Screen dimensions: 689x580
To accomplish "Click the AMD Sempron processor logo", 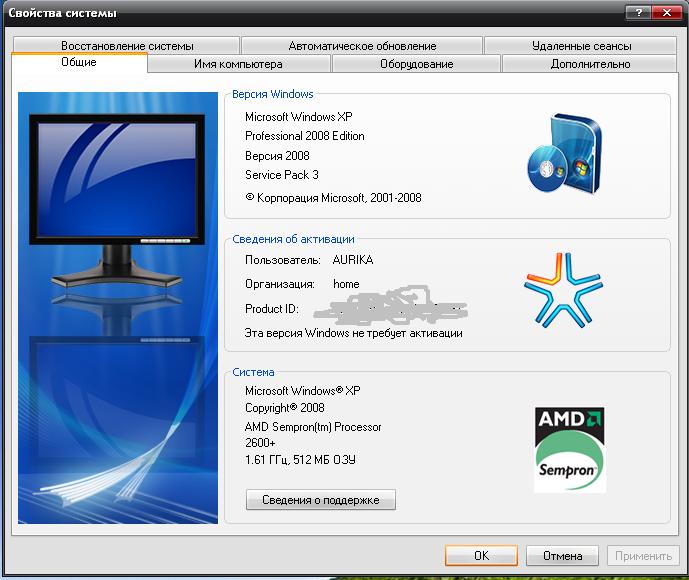I will coord(570,449).
